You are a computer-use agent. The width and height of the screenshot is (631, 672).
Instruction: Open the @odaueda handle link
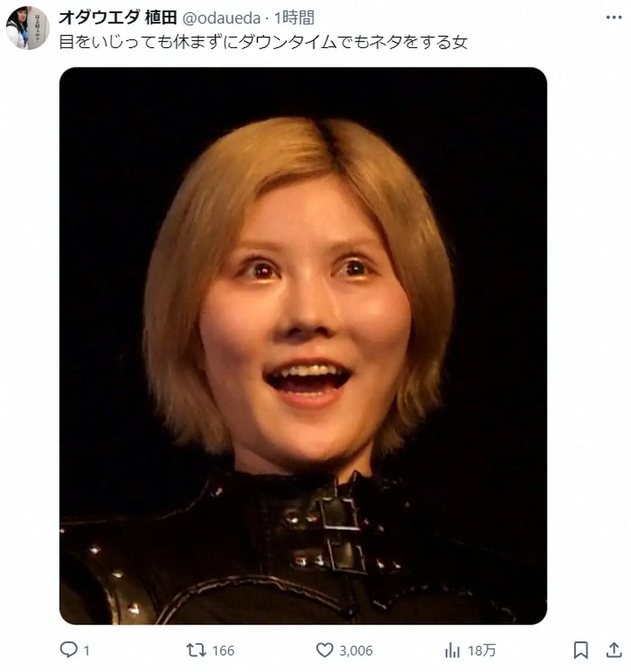[222, 18]
